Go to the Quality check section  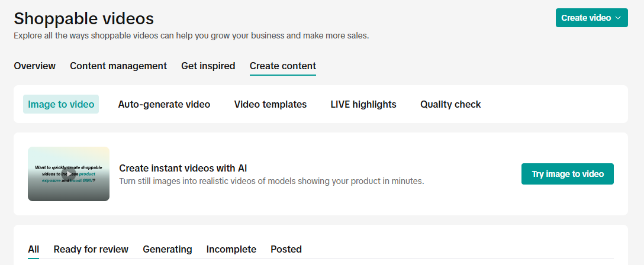[x=450, y=104]
